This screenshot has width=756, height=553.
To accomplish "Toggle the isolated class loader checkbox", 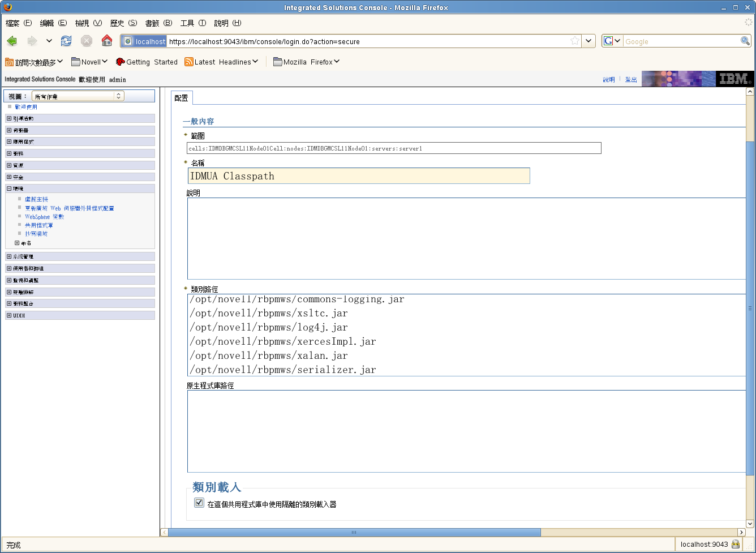I will pos(199,503).
